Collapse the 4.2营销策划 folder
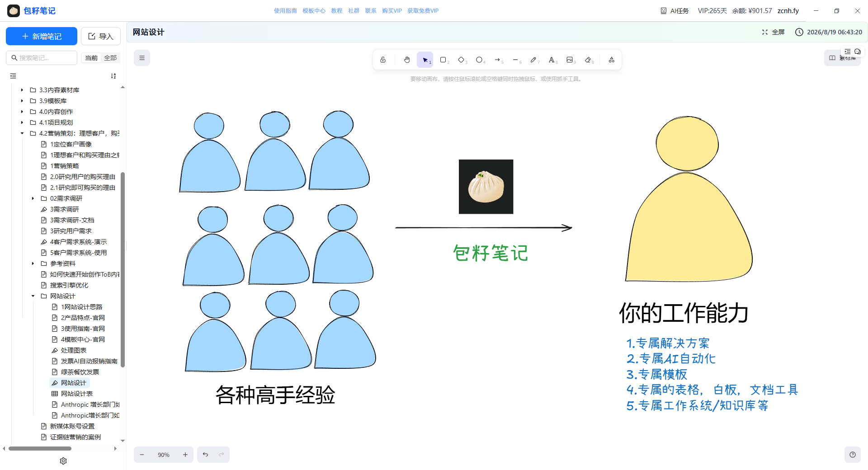The width and height of the screenshot is (868, 470). [22, 133]
